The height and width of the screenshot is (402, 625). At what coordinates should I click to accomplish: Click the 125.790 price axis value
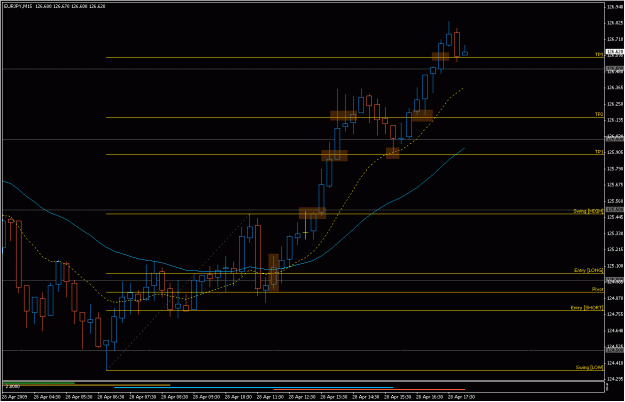[x=615, y=169]
